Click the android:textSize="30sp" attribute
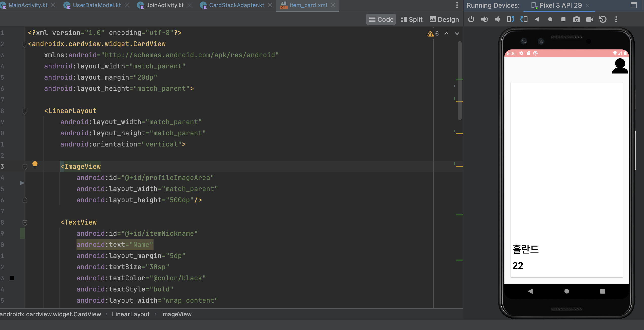The width and height of the screenshot is (644, 330). tap(123, 267)
